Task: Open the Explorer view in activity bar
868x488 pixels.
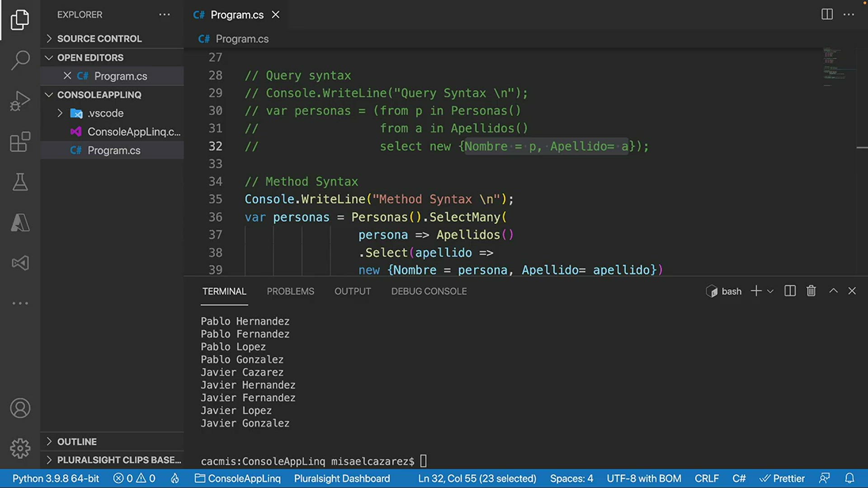Action: [x=20, y=20]
